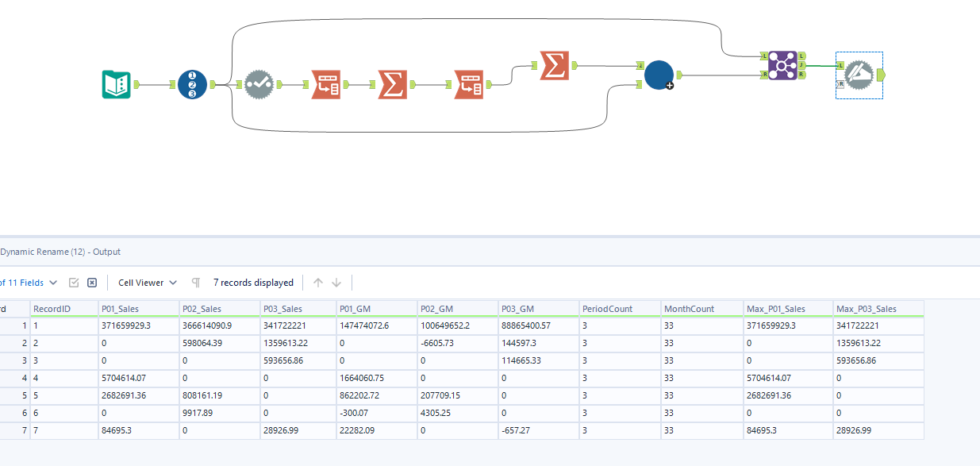Screen dimensions: 980x466
Task: Select the Input Data book tool
Action: [x=116, y=84]
